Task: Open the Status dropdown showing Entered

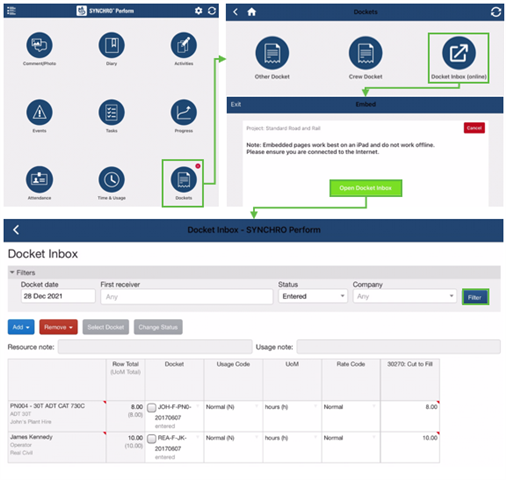Action: 313,296
